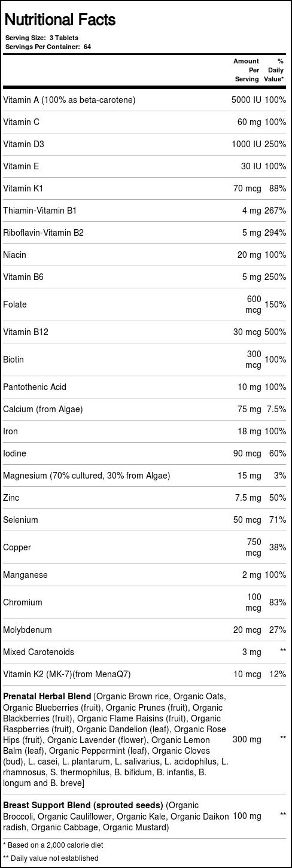Select the Iron 18 mg amount

point(250,431)
